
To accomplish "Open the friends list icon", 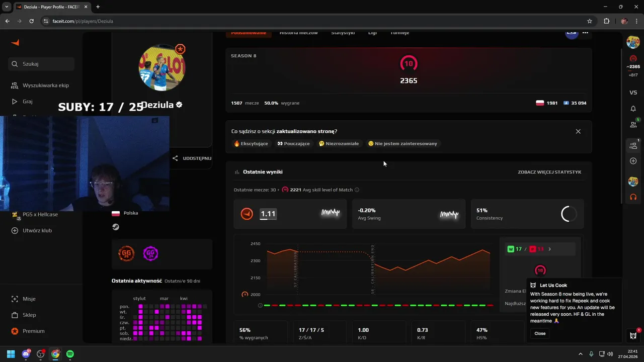I will [x=633, y=124].
